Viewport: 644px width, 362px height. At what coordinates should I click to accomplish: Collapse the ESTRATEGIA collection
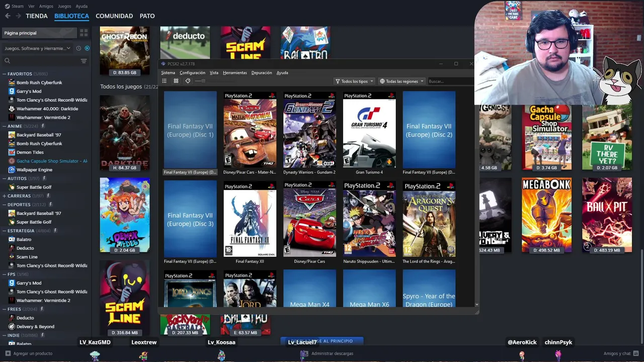(4, 231)
